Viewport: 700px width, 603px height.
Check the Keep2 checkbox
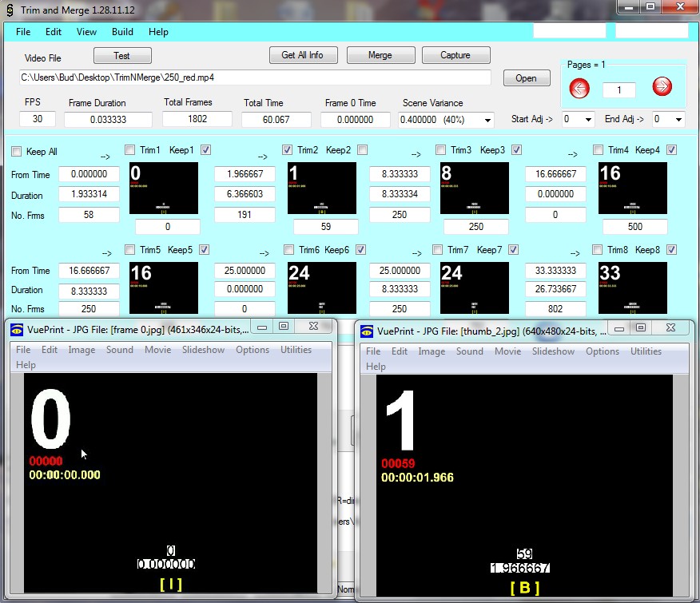tap(363, 150)
